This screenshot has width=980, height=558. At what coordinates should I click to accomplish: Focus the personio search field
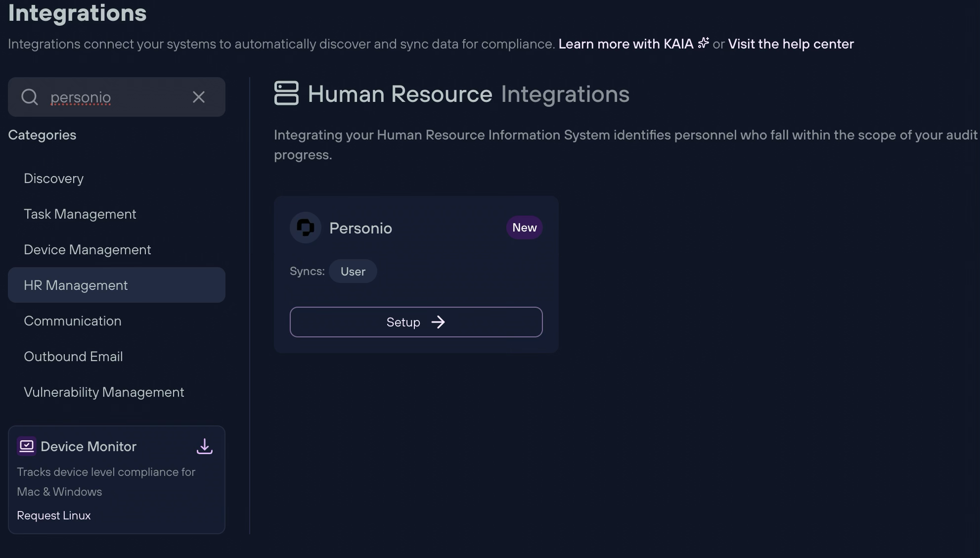(117, 97)
